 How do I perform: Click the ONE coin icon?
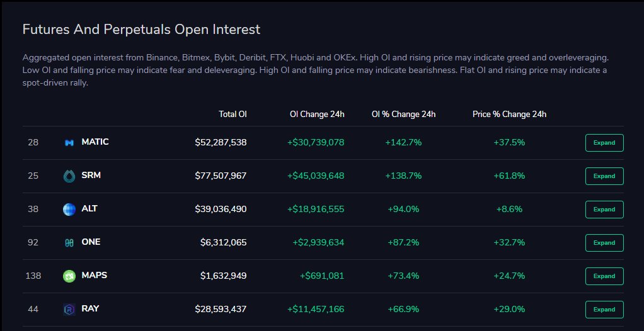click(x=69, y=243)
